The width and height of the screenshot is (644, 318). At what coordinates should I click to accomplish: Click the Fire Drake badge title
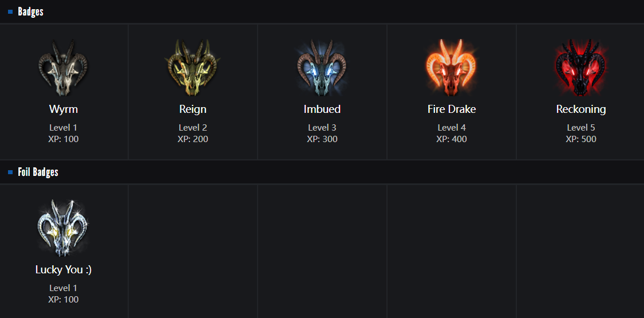click(x=451, y=109)
